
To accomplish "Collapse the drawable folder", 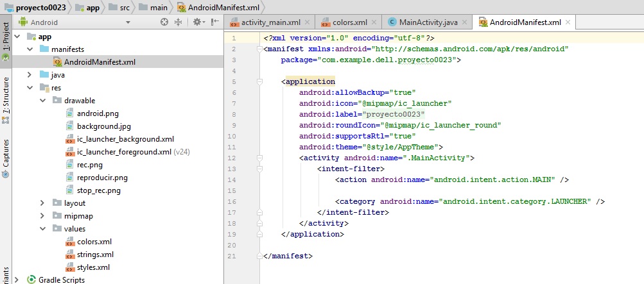I will (x=42, y=100).
